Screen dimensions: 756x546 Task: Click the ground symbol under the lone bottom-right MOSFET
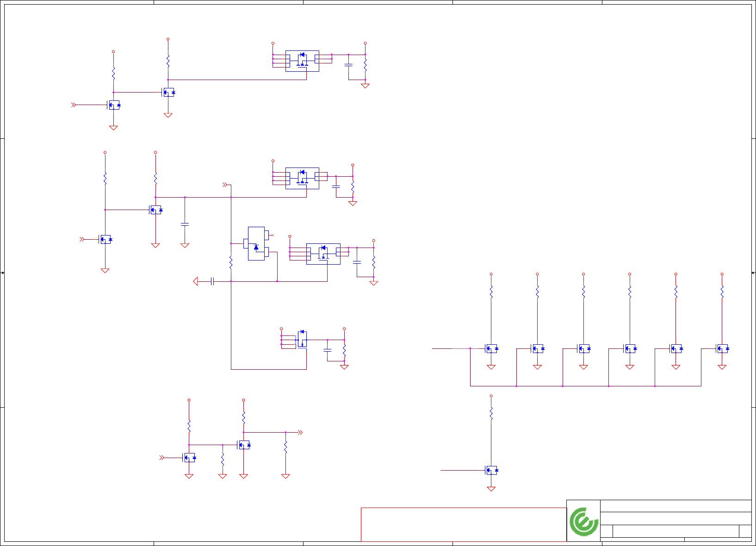pos(491,489)
